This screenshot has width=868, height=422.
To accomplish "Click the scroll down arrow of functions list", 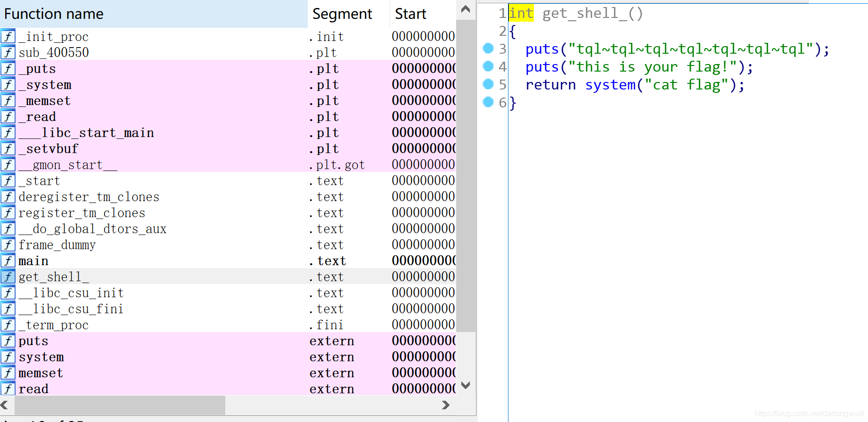I will coord(466,385).
